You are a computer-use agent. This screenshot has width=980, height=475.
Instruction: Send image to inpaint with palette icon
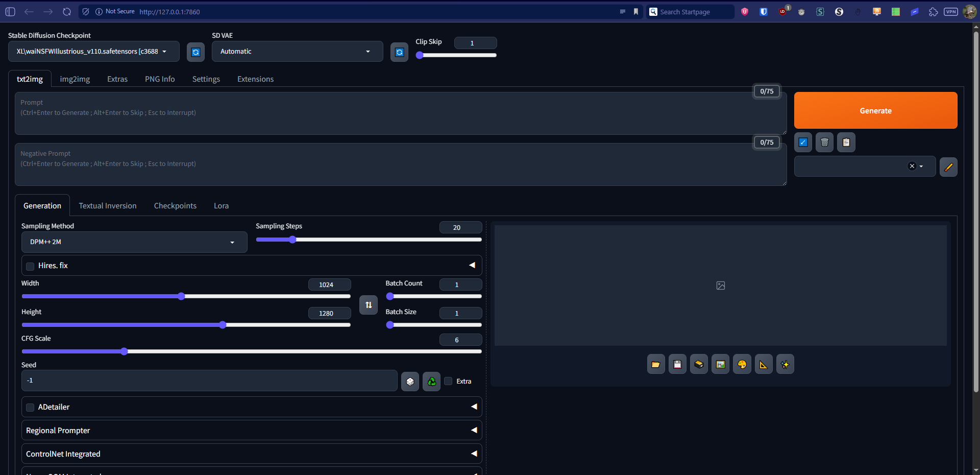tap(742, 365)
